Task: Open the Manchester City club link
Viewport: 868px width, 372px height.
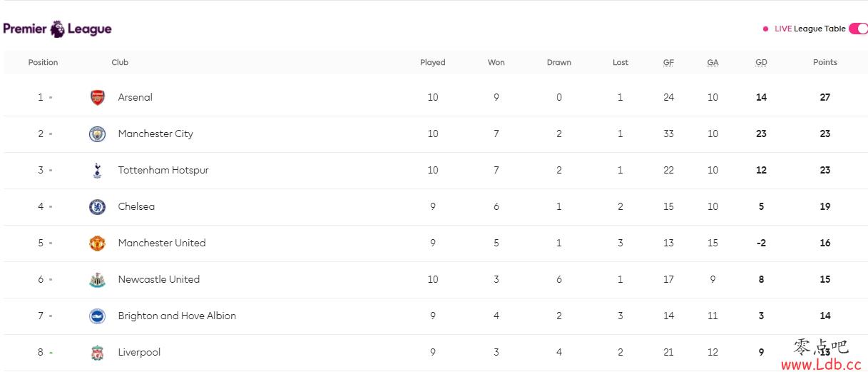Action: 155,134
